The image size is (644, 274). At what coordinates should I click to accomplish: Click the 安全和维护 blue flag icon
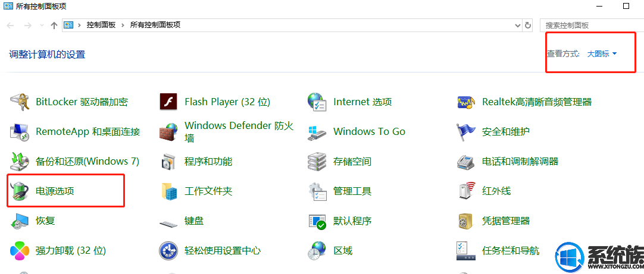(466, 132)
